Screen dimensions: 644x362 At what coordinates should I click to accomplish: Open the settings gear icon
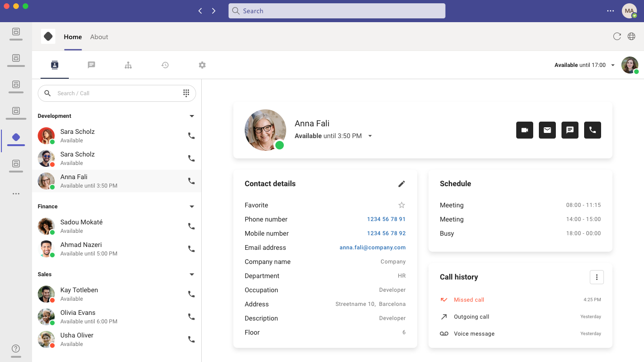click(x=202, y=65)
